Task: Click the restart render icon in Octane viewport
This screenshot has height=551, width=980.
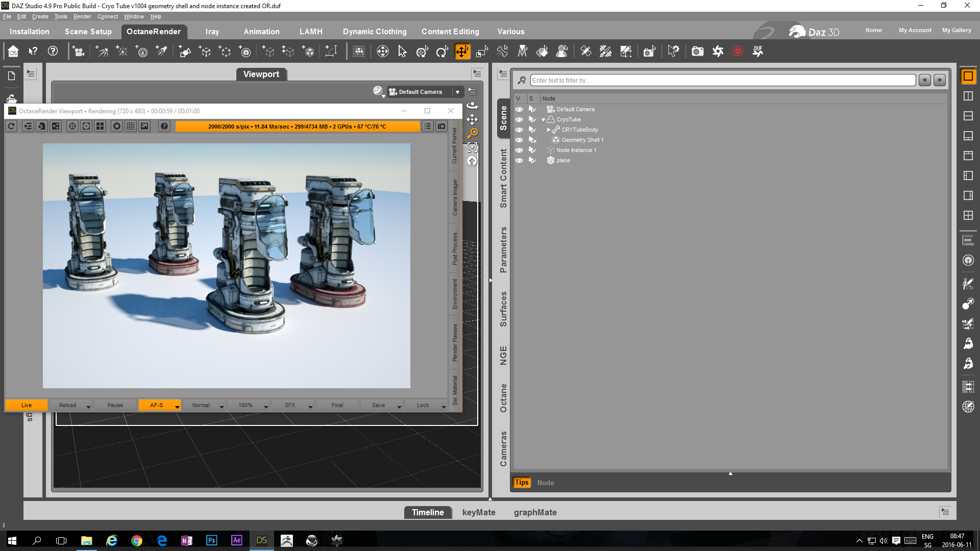Action: 12,126
